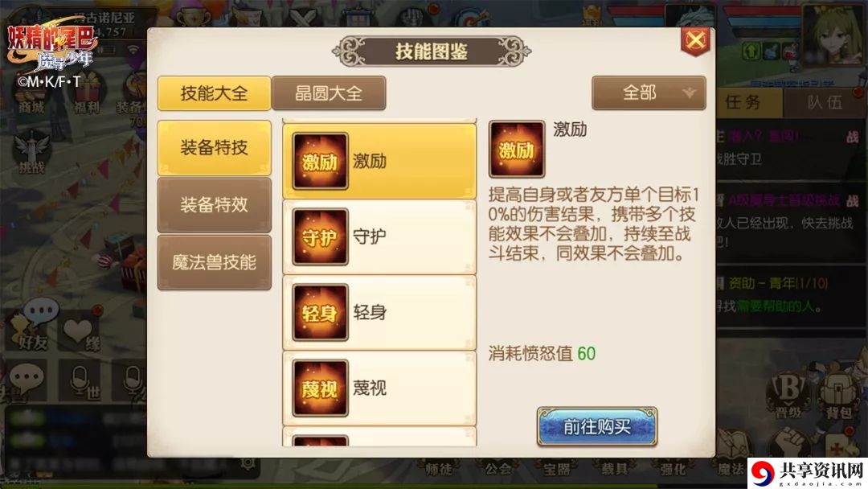Screen dimensions: 868x489
Task: Close the 技能图鉴 dialog
Action: [695, 41]
